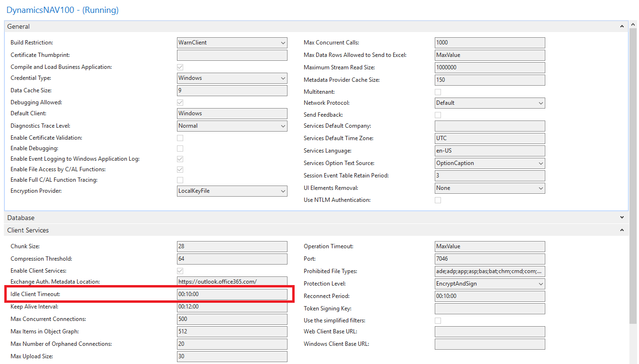Open Diagnostics Trace Level dropdown

(x=283, y=126)
